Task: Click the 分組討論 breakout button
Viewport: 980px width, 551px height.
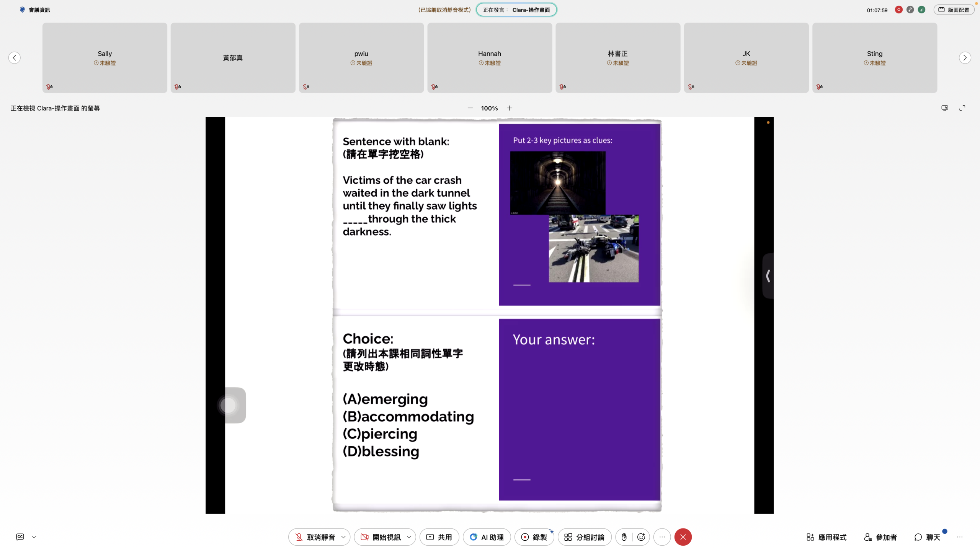Action: point(585,537)
